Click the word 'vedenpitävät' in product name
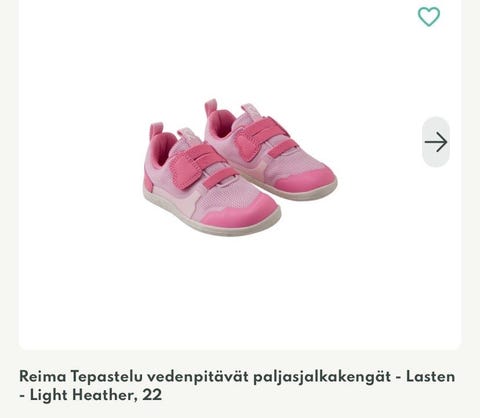The image size is (480, 418). pyautogui.click(x=198, y=377)
